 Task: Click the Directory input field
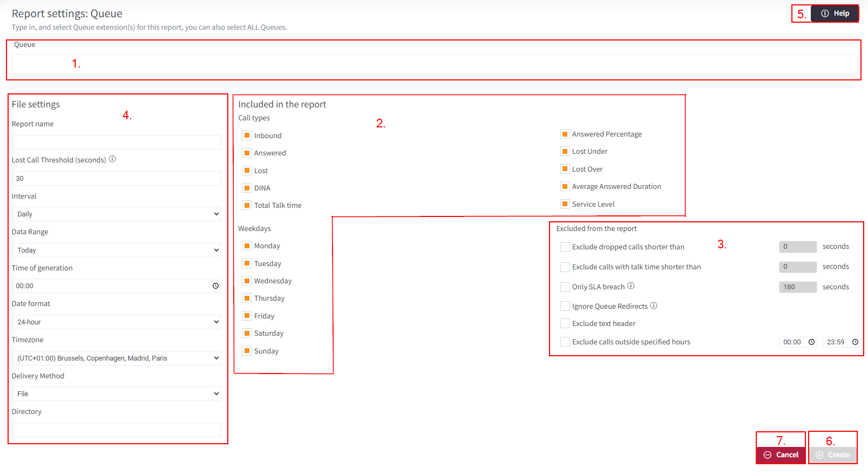click(117, 430)
